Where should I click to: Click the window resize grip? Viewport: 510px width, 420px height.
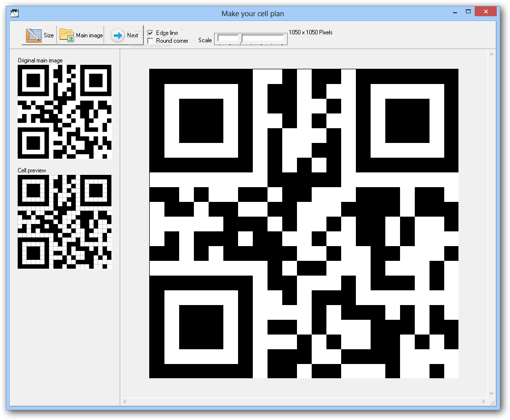click(492, 402)
